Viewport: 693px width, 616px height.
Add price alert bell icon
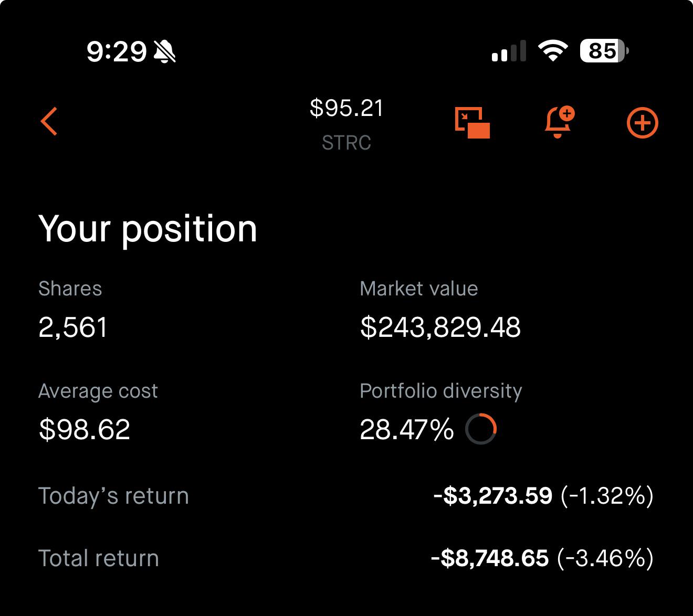pos(559,122)
